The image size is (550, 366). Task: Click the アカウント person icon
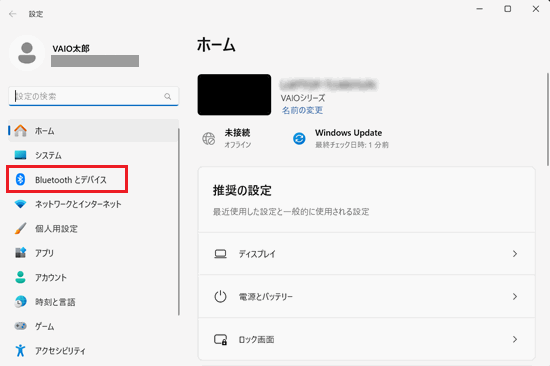coord(20,277)
